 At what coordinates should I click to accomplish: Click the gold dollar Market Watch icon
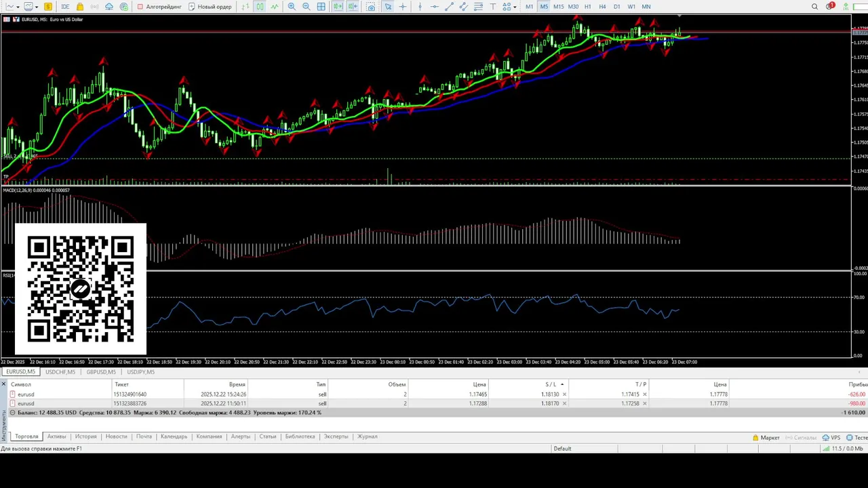tap(48, 7)
